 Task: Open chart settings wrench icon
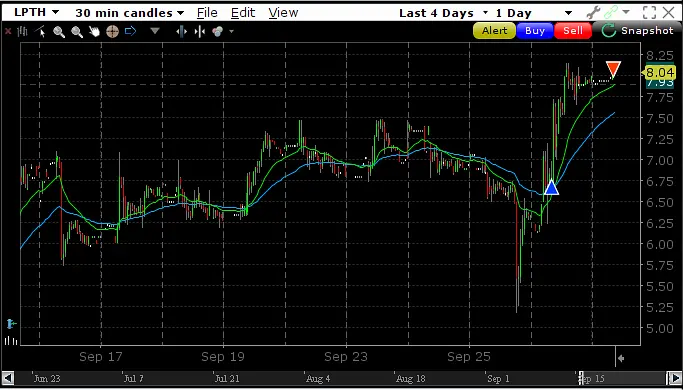click(593, 13)
